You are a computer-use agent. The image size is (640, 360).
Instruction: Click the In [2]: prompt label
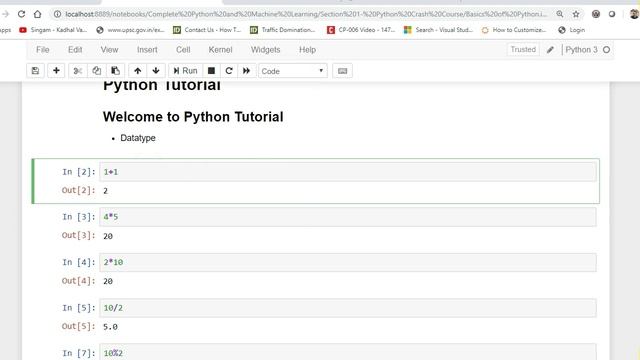point(79,172)
